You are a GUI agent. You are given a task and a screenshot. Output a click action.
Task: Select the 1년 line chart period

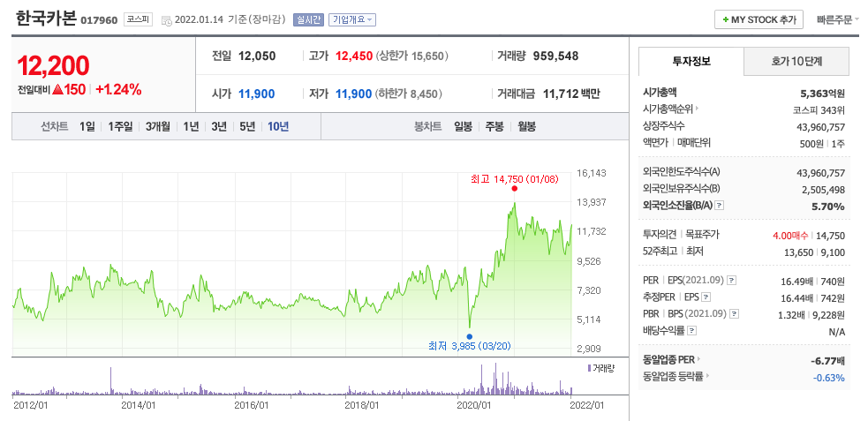(191, 126)
